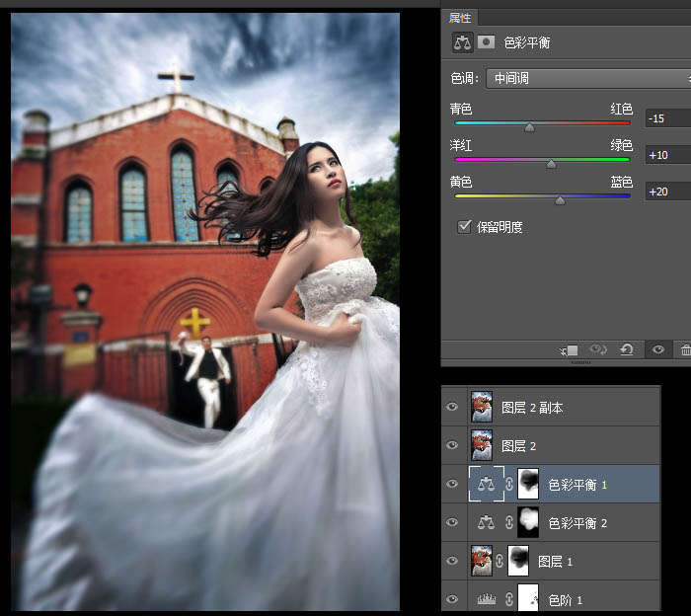Switch to the mask icon in Properties
691x616 pixels.
[486, 42]
